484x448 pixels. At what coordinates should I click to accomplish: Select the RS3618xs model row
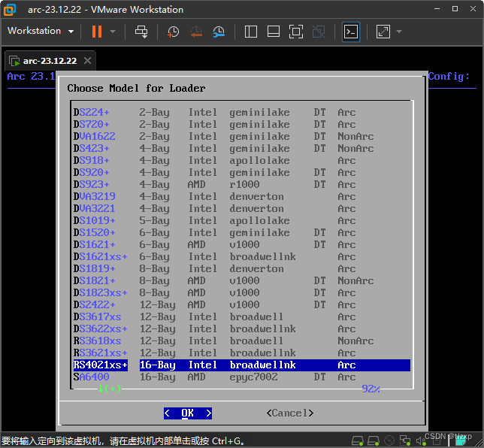242,341
